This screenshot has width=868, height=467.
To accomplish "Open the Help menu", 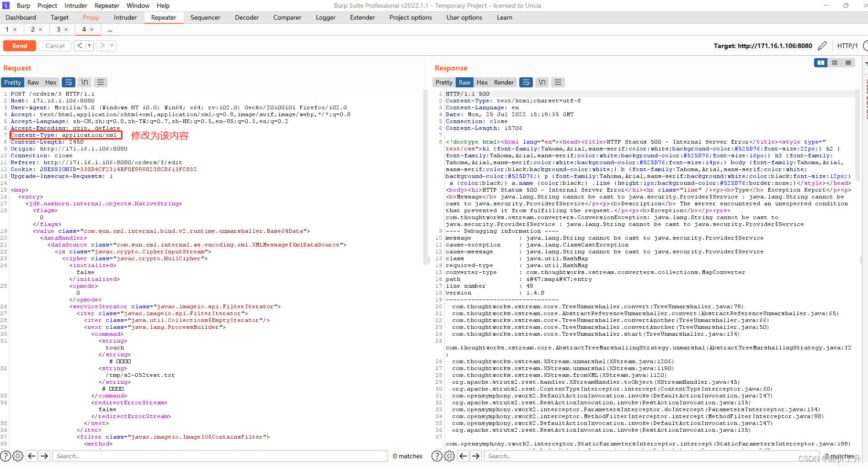I will 163,5.
